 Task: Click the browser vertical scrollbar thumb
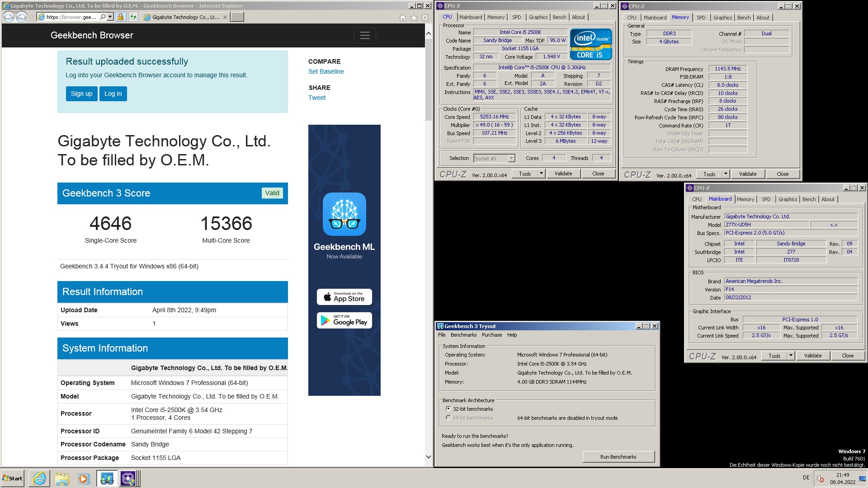click(x=429, y=80)
